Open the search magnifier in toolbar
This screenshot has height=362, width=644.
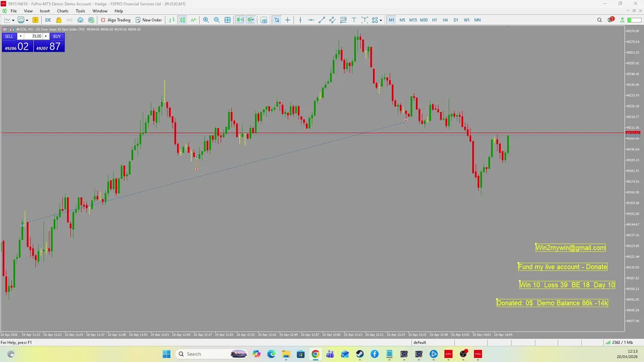point(599,20)
